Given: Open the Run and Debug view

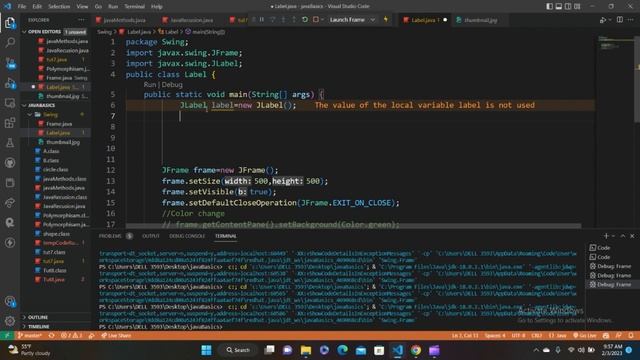Looking at the screenshot, I should (10, 83).
